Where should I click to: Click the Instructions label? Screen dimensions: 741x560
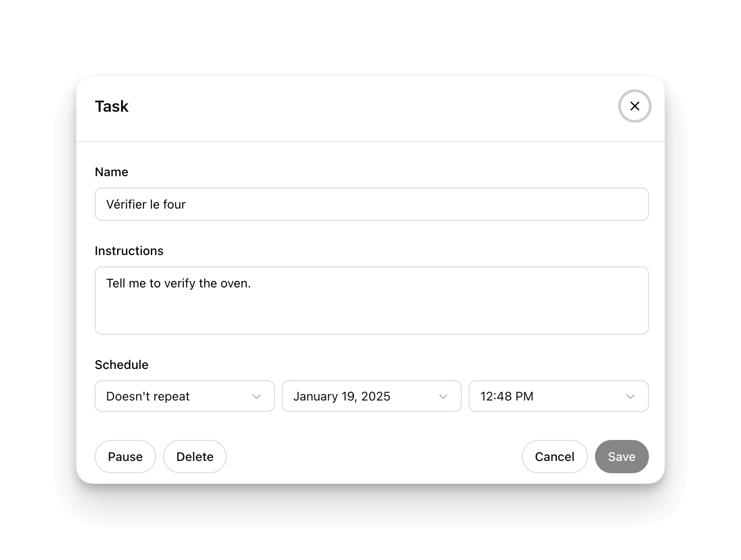[x=129, y=251]
